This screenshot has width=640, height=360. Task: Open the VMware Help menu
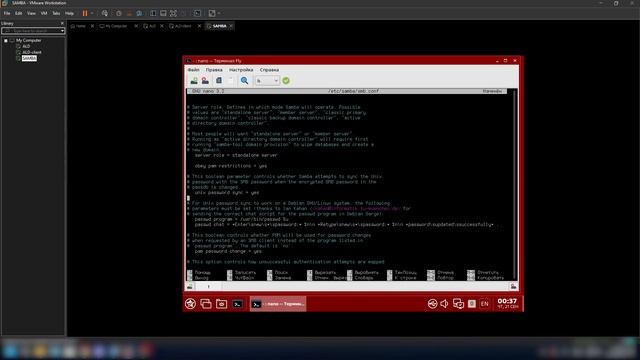(69, 13)
